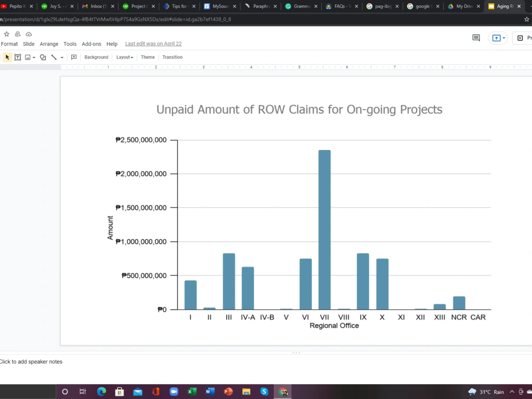Close the MySource browser tab
Viewport: 532px width, 399px height.
pos(235,6)
